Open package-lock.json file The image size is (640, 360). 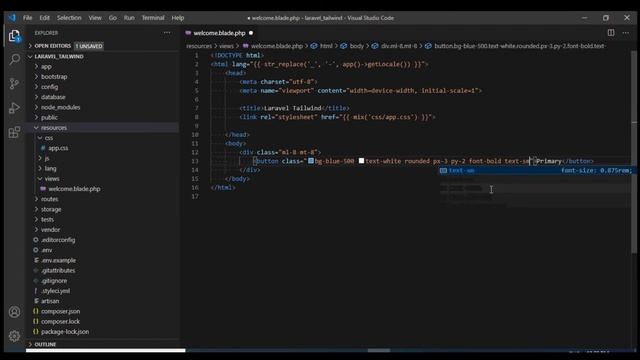coord(65,332)
